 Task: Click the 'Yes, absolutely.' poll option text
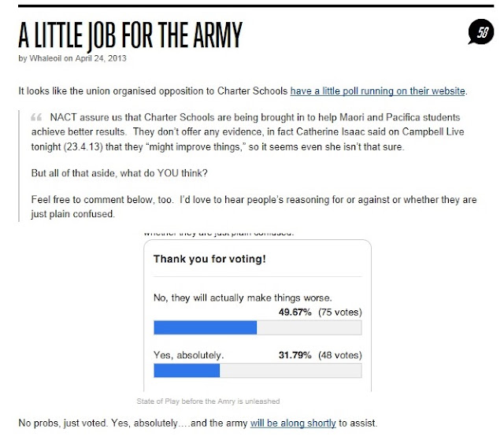point(188,355)
